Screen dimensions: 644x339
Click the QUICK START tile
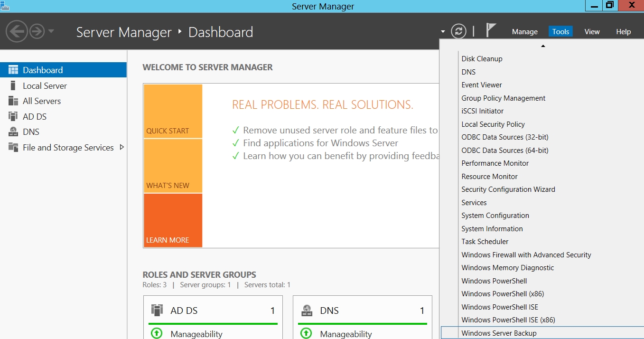[x=173, y=111]
